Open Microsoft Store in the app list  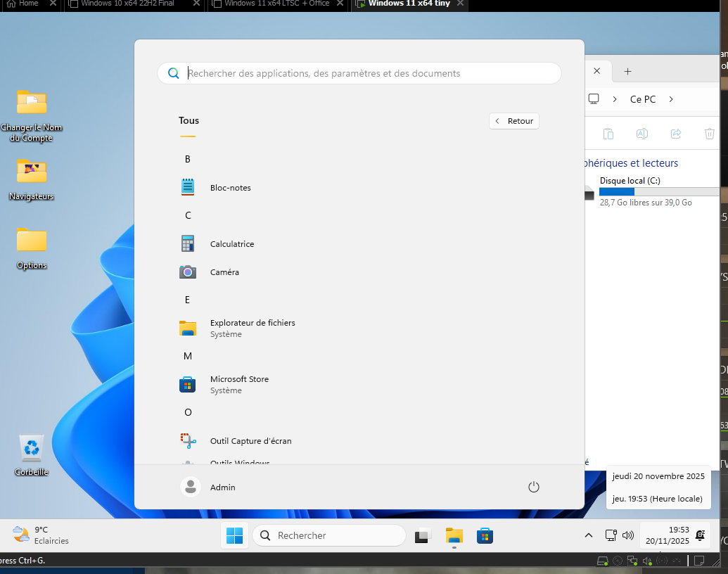tap(238, 384)
